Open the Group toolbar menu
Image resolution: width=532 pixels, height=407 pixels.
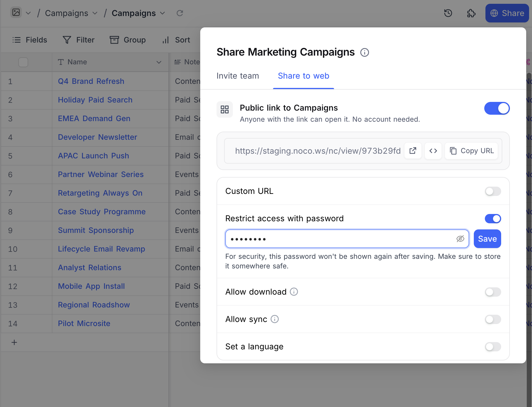click(x=127, y=40)
